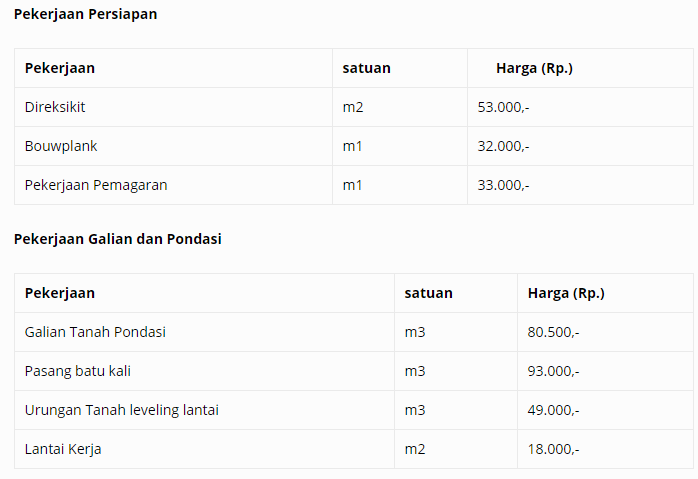
Task: Click price 80.500,- for Galian Tanah
Action: pyautogui.click(x=553, y=332)
